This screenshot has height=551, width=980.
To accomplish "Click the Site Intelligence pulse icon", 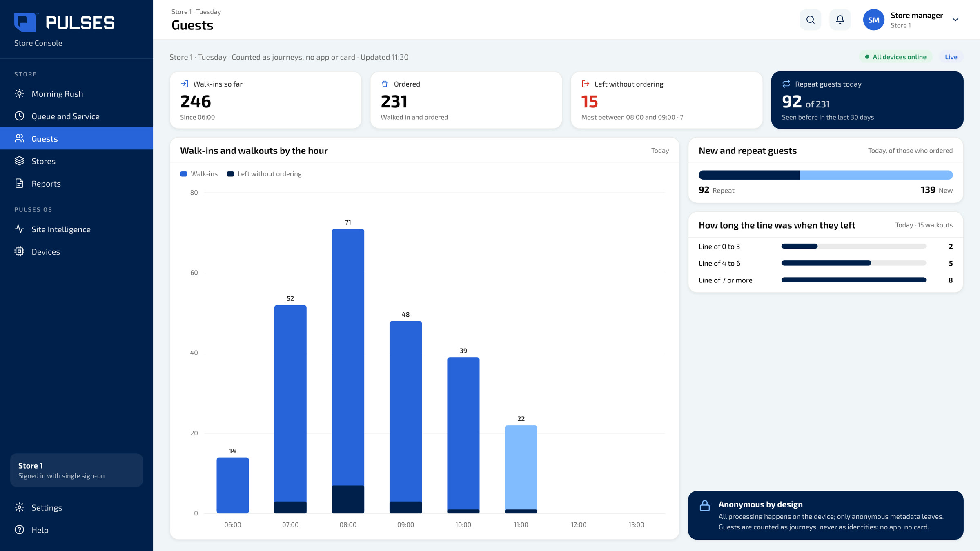I will click(x=19, y=229).
